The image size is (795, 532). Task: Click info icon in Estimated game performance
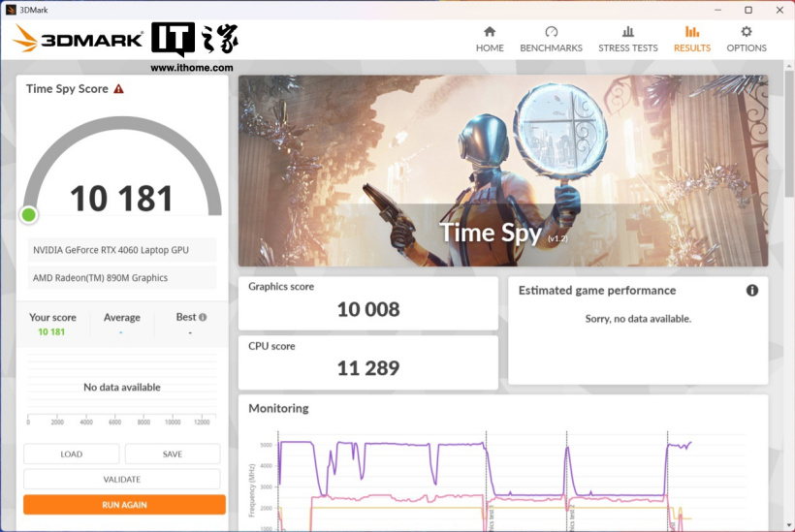pos(752,291)
